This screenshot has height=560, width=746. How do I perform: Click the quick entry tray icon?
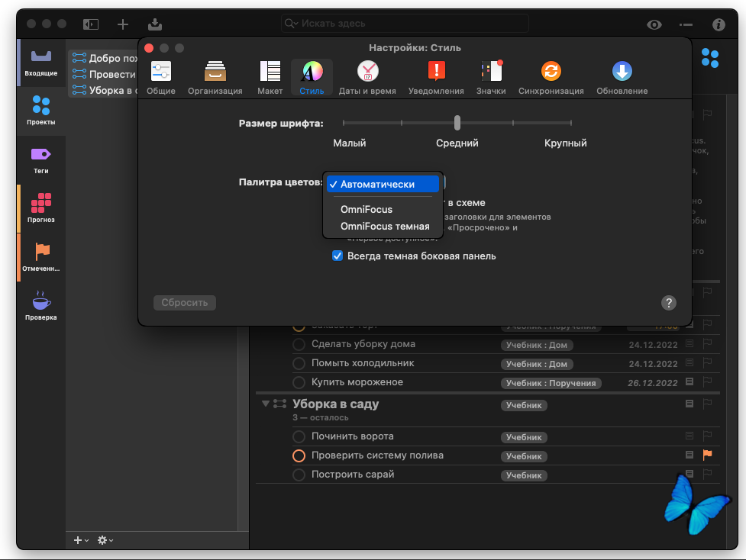(155, 24)
